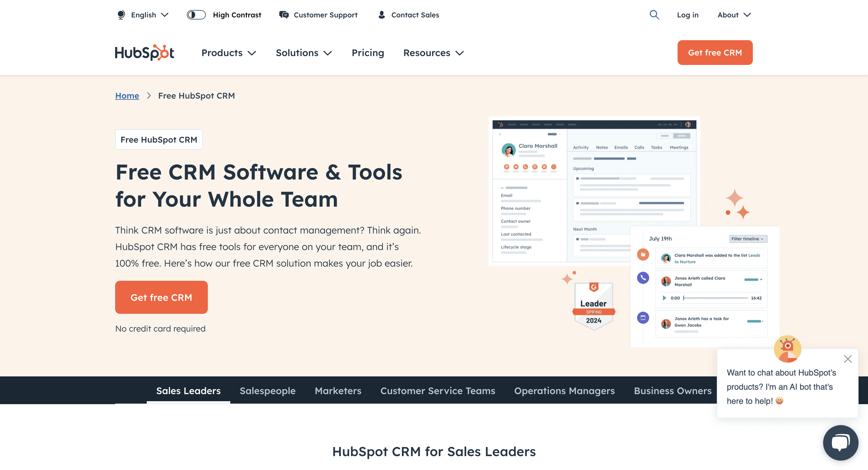Click the 'July 19th' date in timeline
The image size is (868, 470).
(x=660, y=239)
